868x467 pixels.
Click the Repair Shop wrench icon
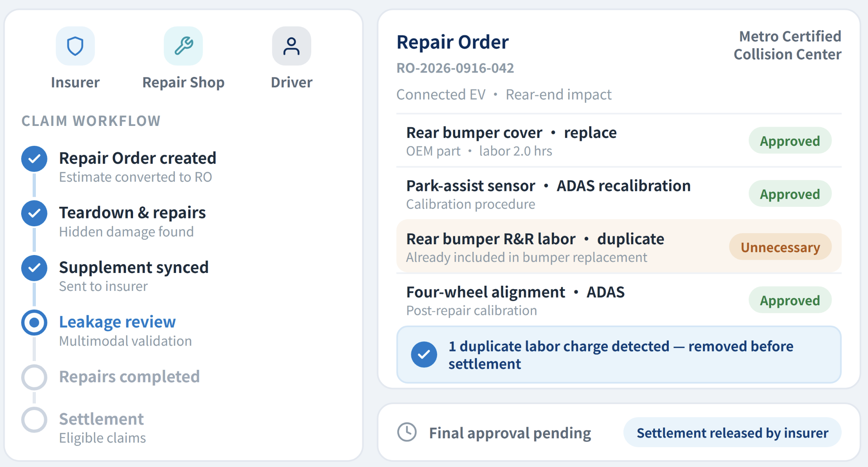[x=183, y=46]
